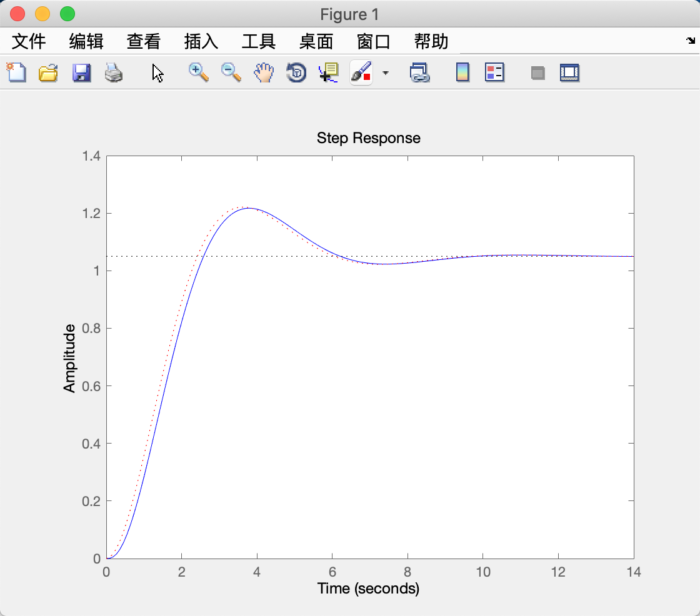Open the 窗口 (Window) menu
The width and height of the screenshot is (700, 616).
click(374, 41)
